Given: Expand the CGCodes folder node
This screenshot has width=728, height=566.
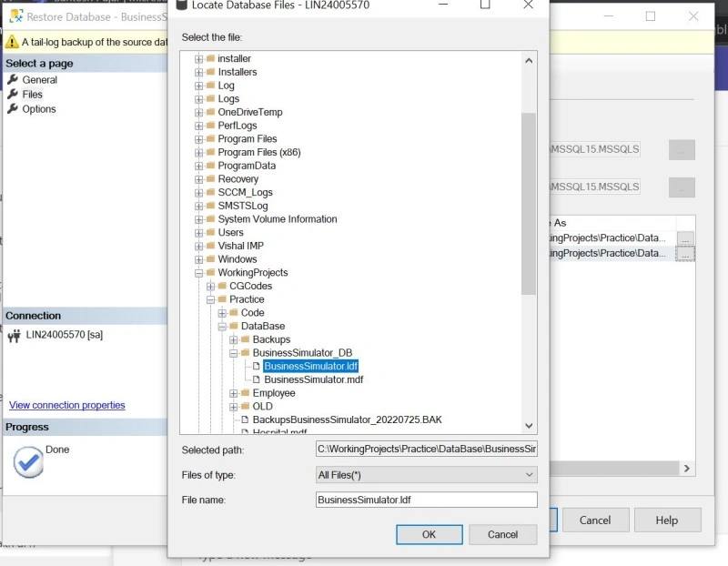Looking at the screenshot, I should [x=210, y=287].
